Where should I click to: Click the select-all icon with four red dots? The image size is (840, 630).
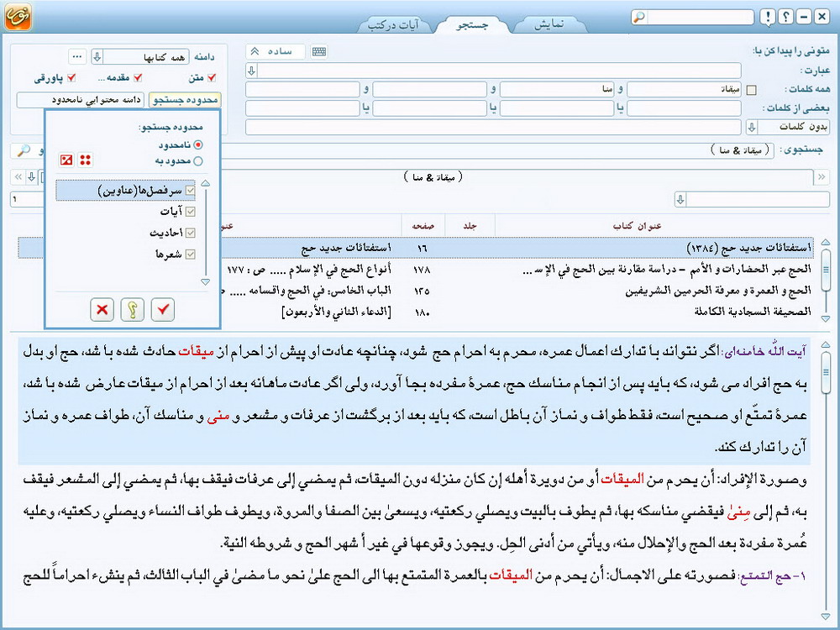pos(86,160)
